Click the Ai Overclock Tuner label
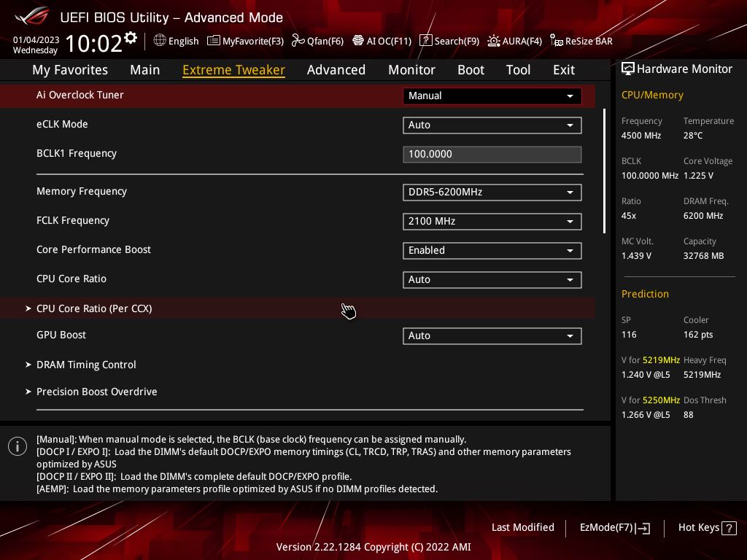Image resolution: width=747 pixels, height=560 pixels. click(x=80, y=96)
